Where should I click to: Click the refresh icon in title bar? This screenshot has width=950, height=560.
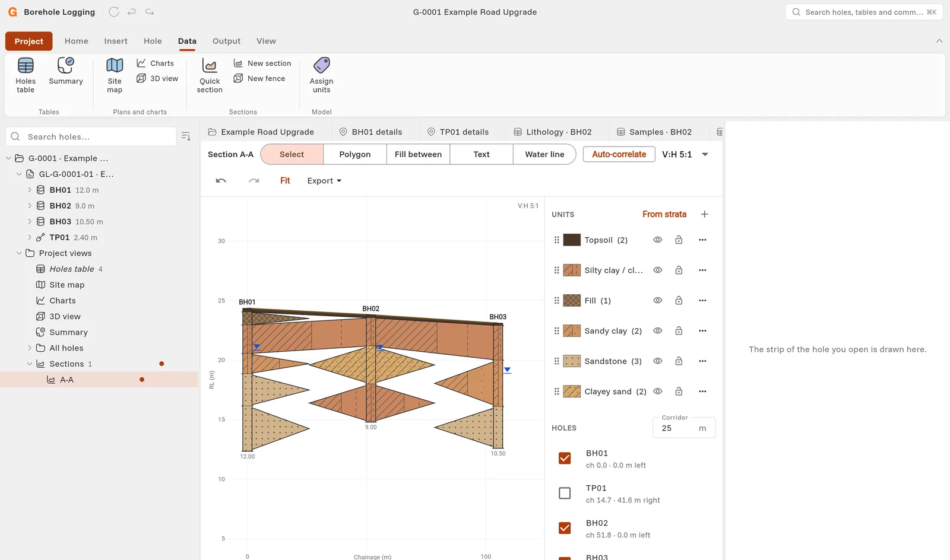114,12
